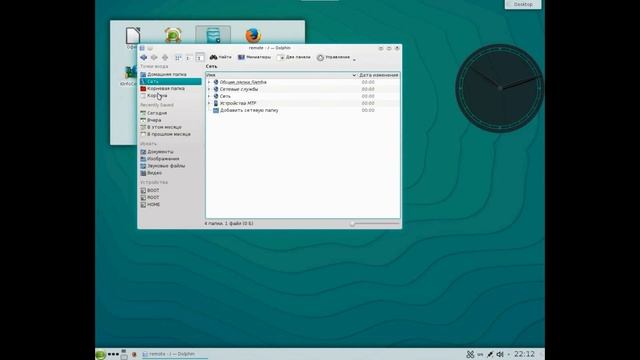
Task: Click the Сеть breadcrumb location
Action: pos(211,66)
